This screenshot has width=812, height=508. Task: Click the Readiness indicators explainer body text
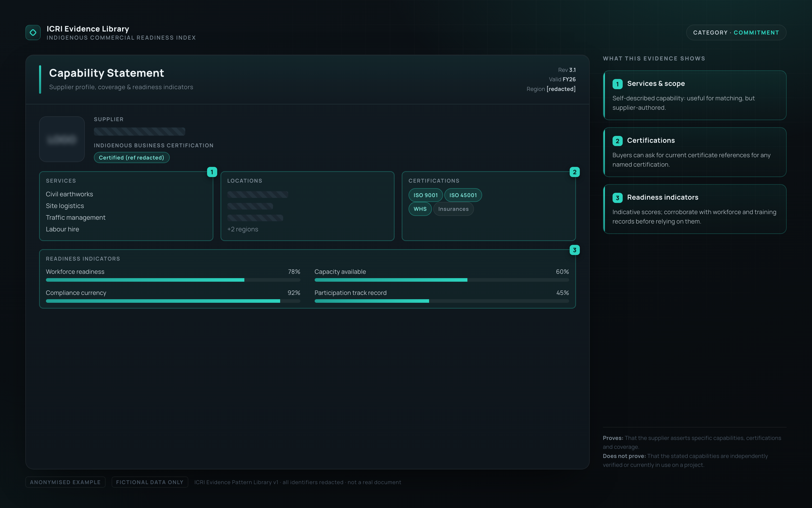coord(694,217)
